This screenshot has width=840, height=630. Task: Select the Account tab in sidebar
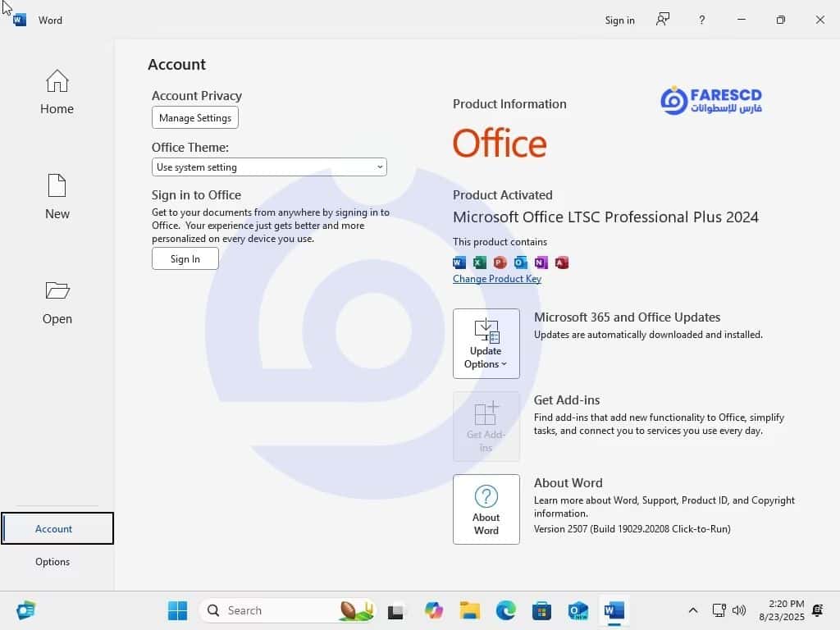click(57, 528)
